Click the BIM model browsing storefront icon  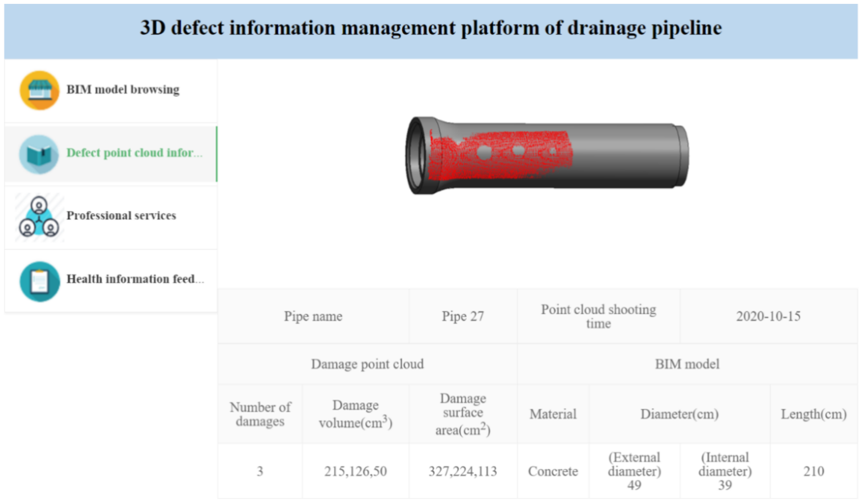coord(40,90)
